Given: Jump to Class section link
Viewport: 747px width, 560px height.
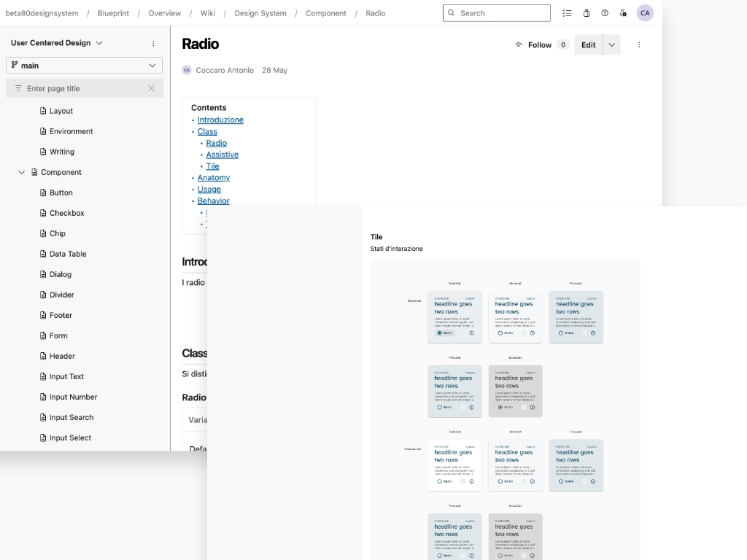Looking at the screenshot, I should coord(207,131).
